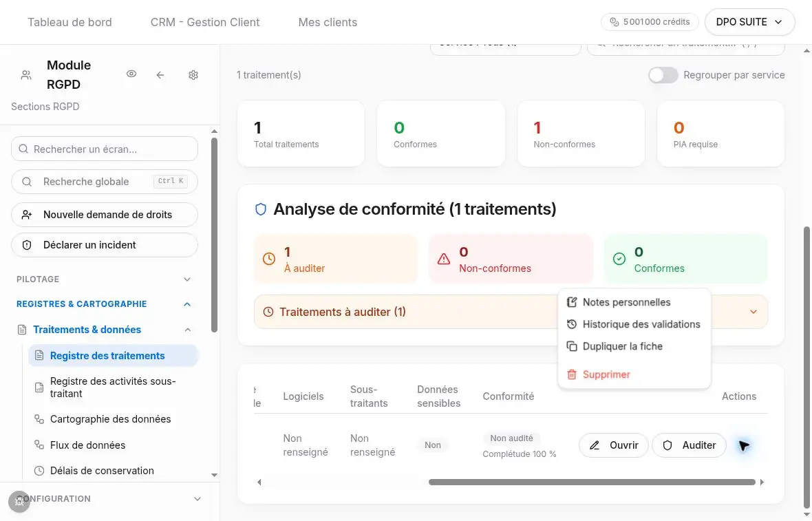Click the warning triangle icon in Non-conformes card
This screenshot has width=812, height=521.
444,259
